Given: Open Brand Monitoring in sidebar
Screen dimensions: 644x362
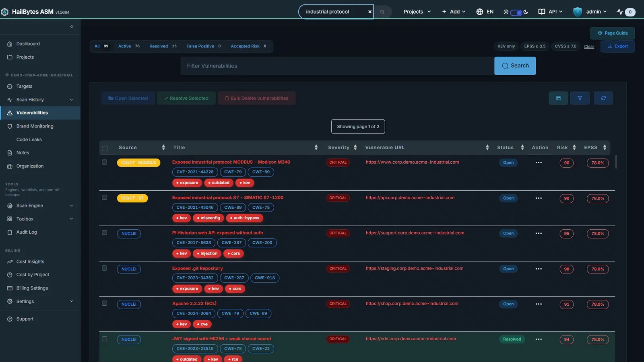Looking at the screenshot, I should [x=40, y=126].
